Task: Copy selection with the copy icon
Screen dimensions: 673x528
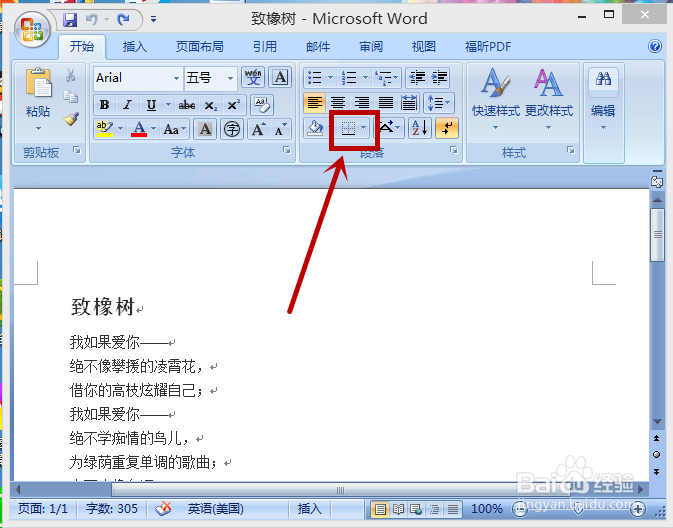Action: click(x=70, y=97)
